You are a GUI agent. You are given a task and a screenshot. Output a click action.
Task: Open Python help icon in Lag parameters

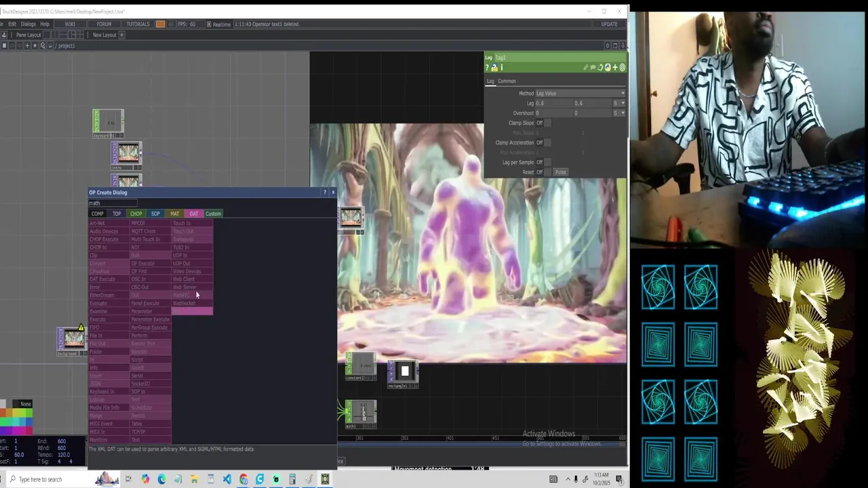(x=494, y=68)
